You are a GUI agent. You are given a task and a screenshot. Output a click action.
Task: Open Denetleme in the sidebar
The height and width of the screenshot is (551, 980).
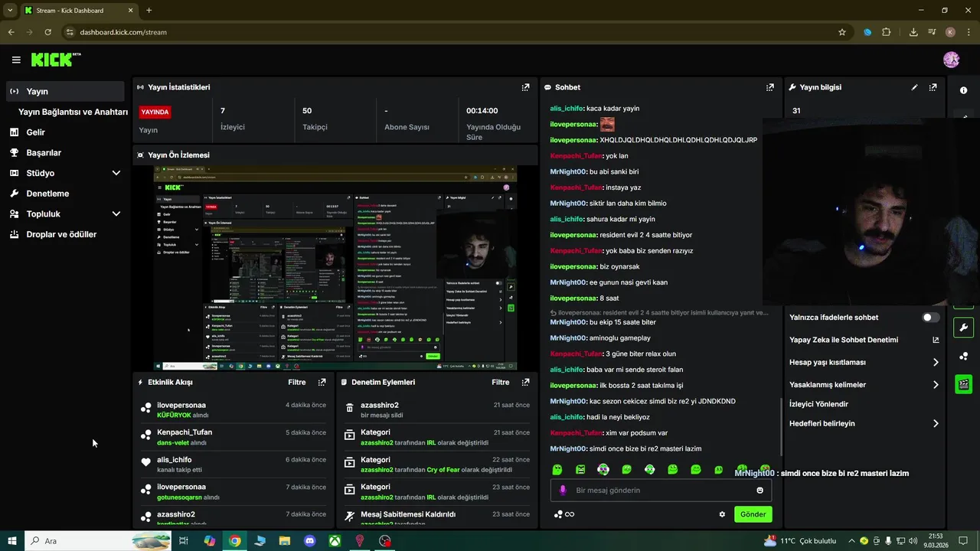tap(47, 194)
